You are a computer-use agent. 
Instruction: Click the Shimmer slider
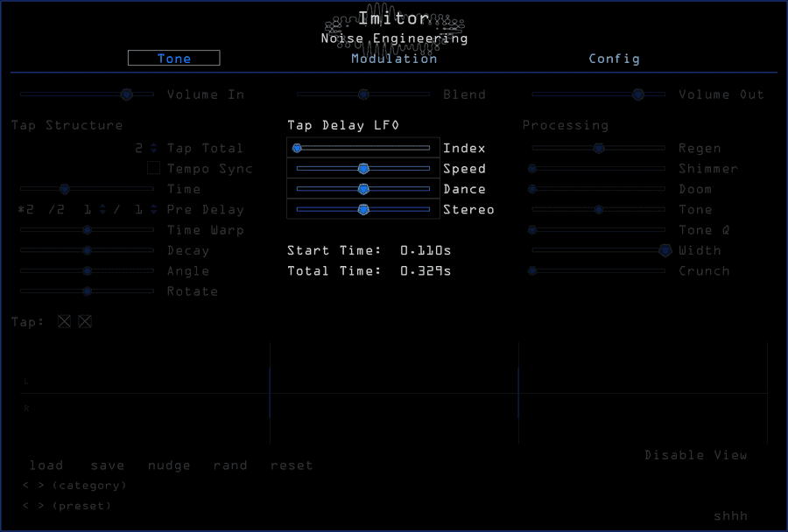coord(596,168)
